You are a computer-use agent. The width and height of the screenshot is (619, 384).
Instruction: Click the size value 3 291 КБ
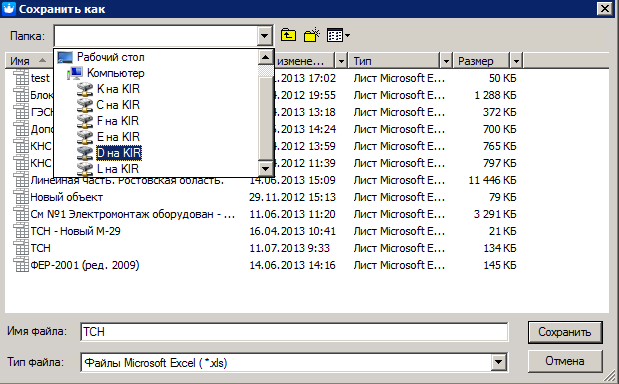tap(495, 214)
